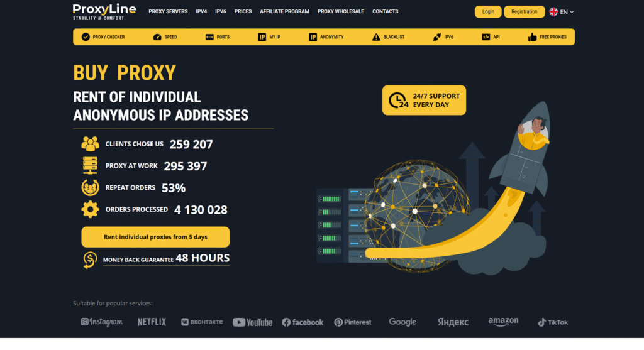Click the Anonymity IP icon

click(x=313, y=37)
